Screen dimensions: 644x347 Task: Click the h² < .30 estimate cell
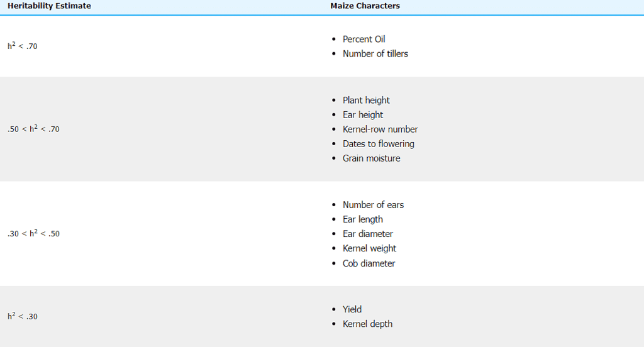coord(23,316)
